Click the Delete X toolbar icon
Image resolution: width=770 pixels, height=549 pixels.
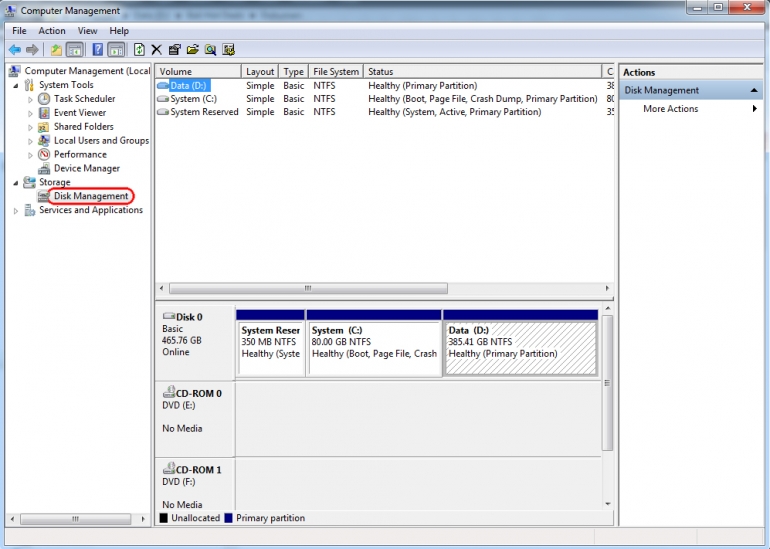[x=156, y=50]
